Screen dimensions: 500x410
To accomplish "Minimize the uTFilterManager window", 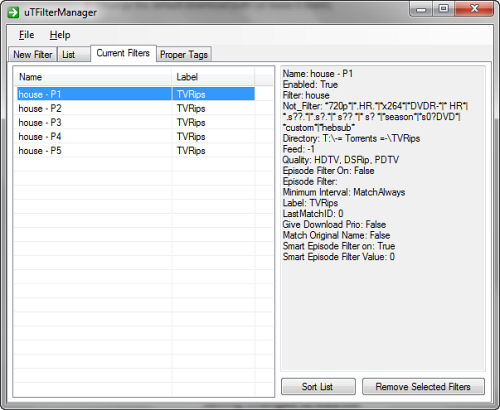I will point(421,9).
